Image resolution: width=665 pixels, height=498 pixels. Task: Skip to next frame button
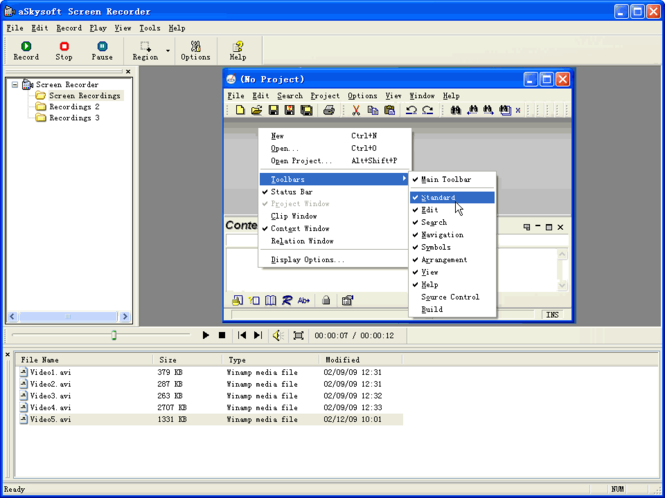pyautogui.click(x=258, y=335)
